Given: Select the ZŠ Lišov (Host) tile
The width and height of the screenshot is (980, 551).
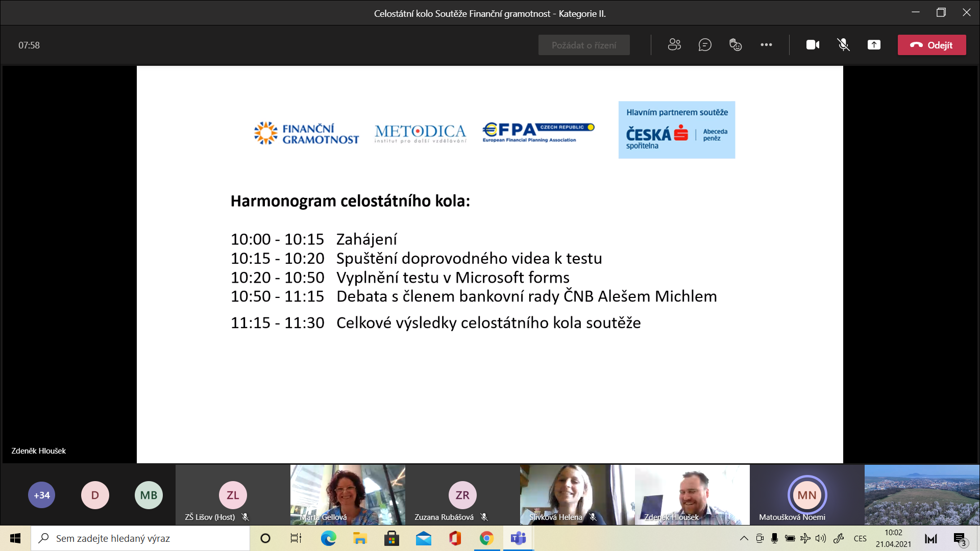Looking at the screenshot, I should (x=233, y=494).
